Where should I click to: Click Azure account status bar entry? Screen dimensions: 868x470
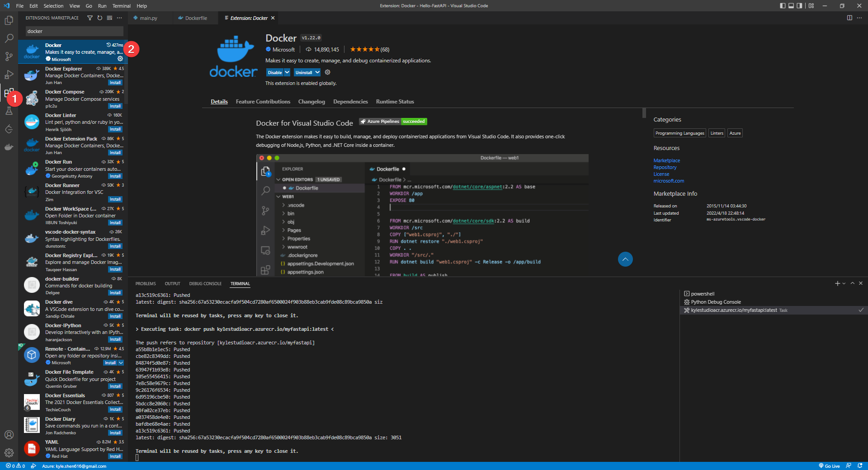tap(74, 466)
